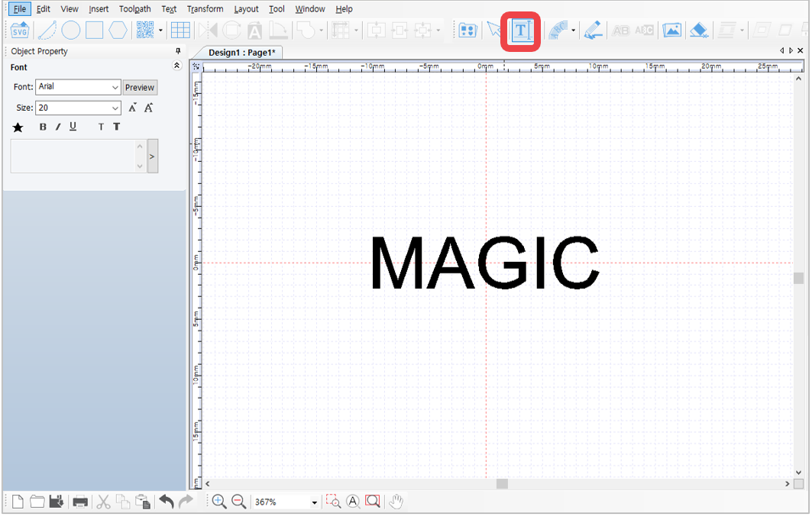Select the rectangle shape tool
Viewport: 812px width, 517px height.
click(94, 30)
